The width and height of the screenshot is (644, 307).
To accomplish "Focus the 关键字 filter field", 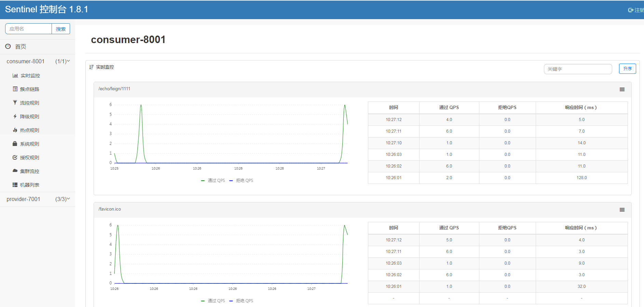I will [578, 69].
